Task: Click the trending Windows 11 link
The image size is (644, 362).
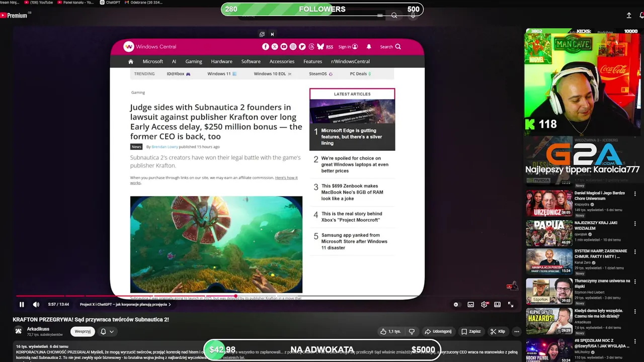Action: click(222, 74)
